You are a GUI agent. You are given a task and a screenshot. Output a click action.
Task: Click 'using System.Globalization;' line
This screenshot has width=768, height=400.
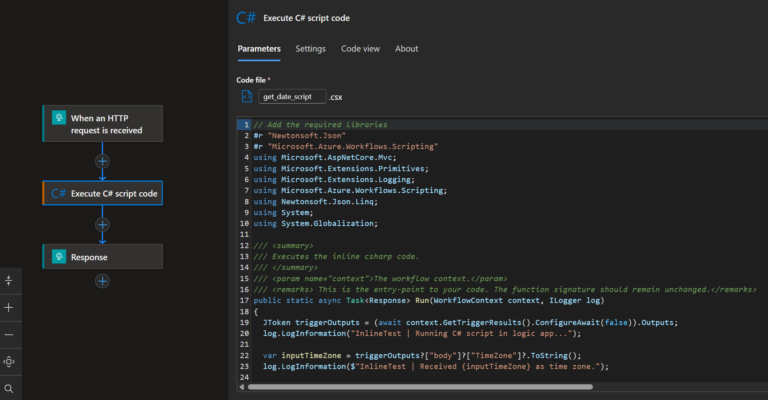pos(315,223)
